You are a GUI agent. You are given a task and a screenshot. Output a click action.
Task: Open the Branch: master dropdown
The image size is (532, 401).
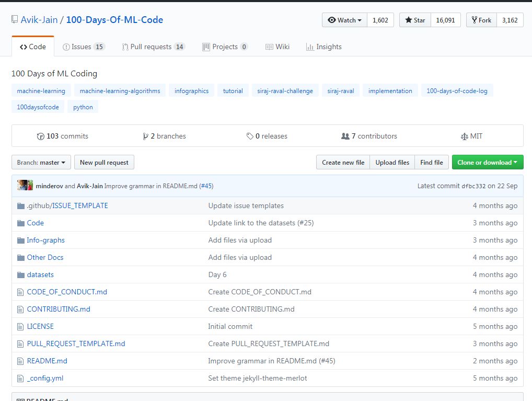click(41, 162)
